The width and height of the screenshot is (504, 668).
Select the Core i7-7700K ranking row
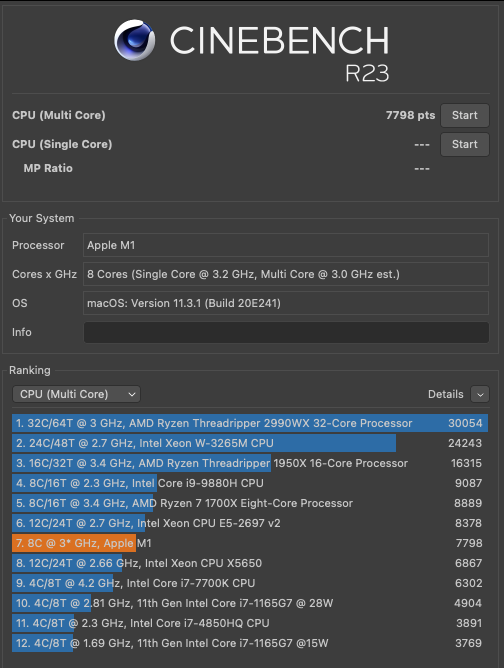250,583
